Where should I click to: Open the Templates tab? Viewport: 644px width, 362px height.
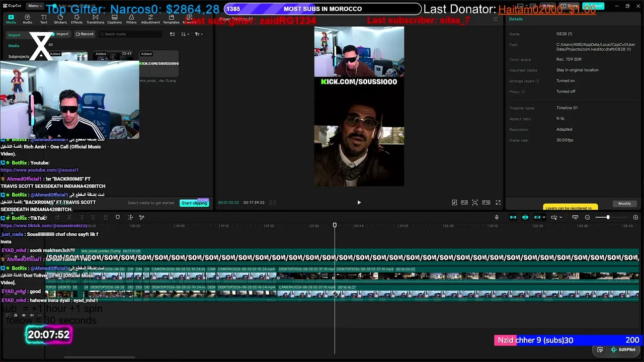coord(171,19)
